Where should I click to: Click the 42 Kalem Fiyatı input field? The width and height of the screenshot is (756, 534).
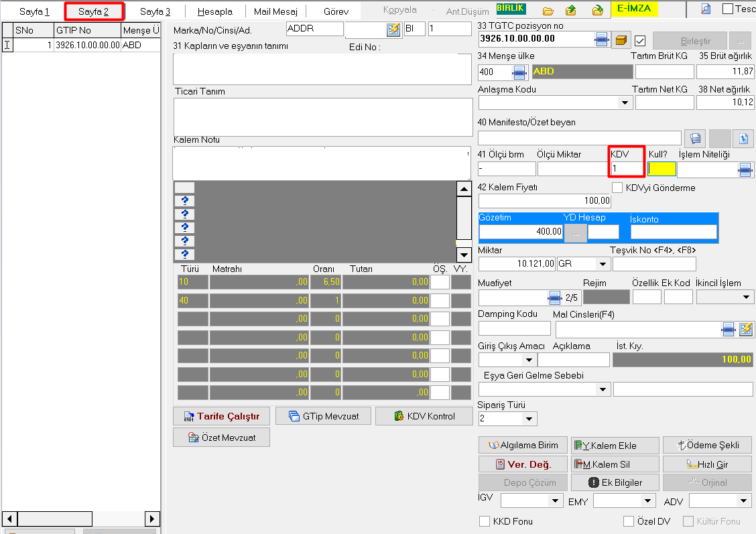click(544, 201)
